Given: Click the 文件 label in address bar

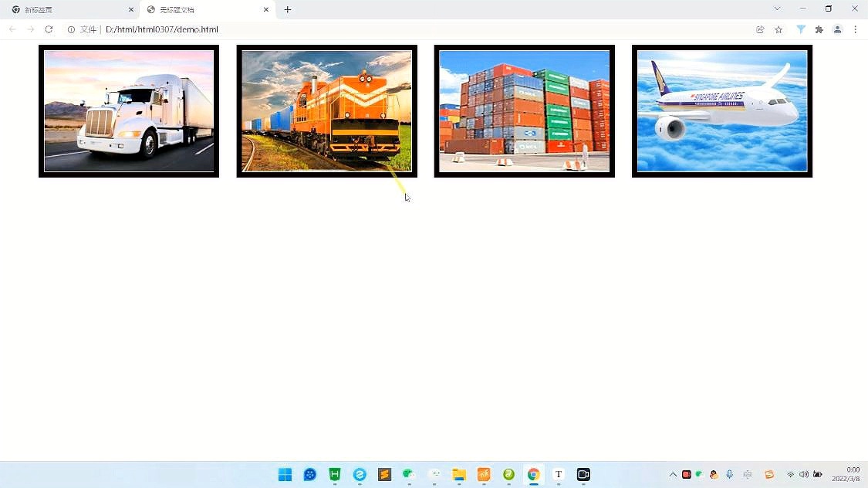Looking at the screenshot, I should tap(88, 29).
